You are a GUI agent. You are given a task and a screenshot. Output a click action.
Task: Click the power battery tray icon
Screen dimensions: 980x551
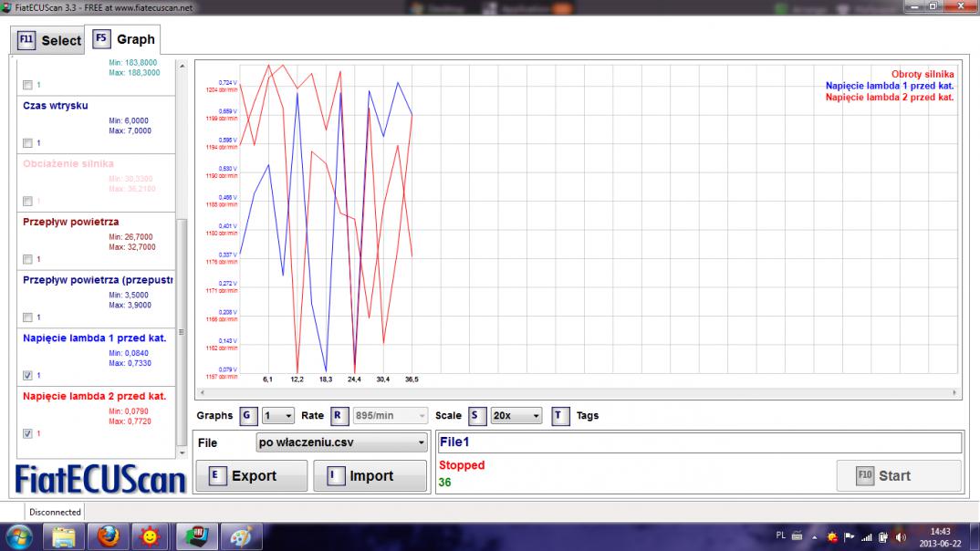883,536
